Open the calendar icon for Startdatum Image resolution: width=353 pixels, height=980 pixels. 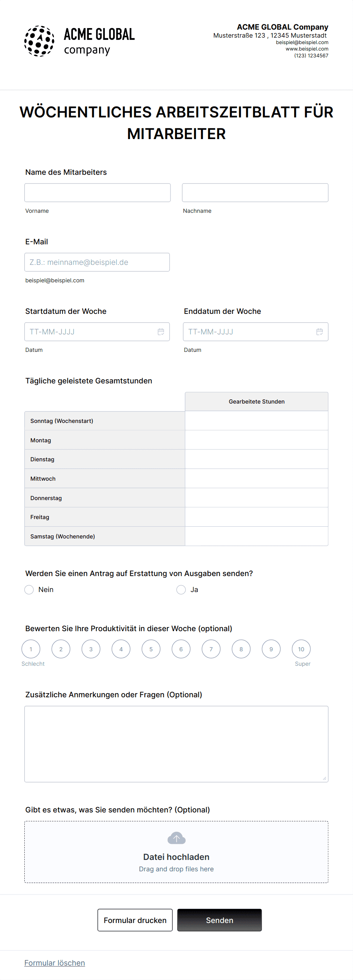click(x=161, y=332)
